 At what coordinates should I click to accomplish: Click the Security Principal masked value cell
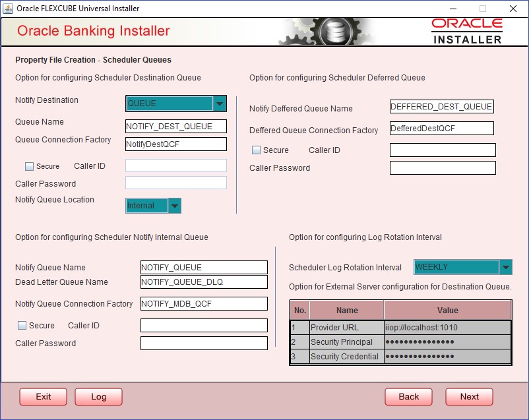(x=447, y=342)
